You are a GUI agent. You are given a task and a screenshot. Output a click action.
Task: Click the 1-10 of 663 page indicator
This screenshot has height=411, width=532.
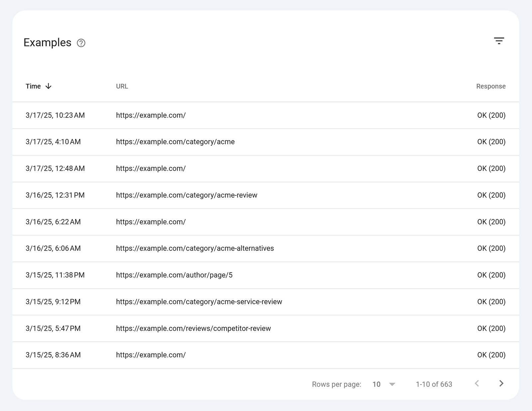433,384
